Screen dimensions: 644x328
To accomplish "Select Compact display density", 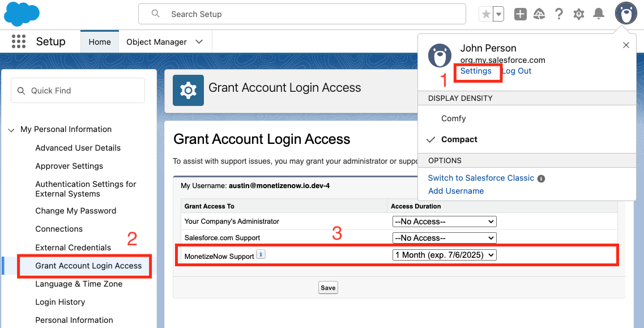I will [459, 139].
